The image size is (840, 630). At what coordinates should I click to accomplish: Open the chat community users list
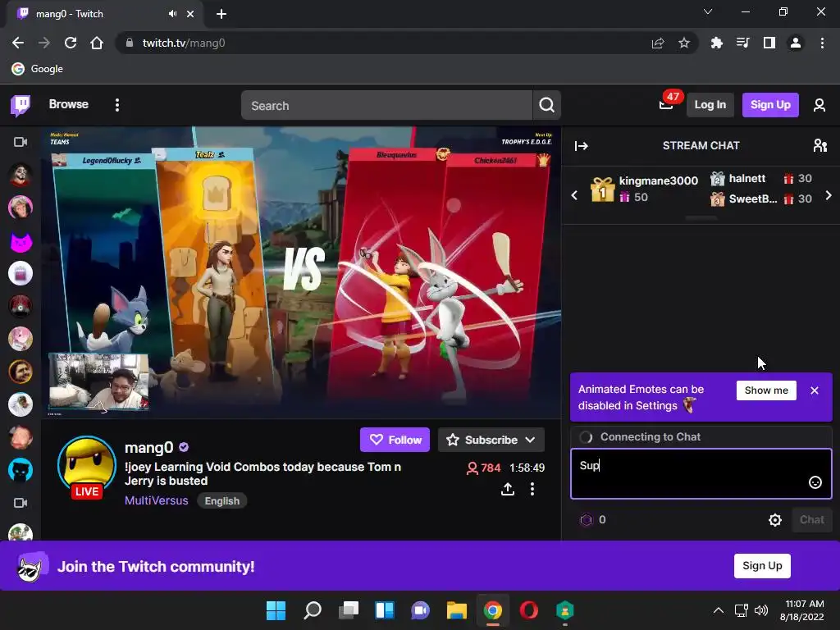(819, 146)
